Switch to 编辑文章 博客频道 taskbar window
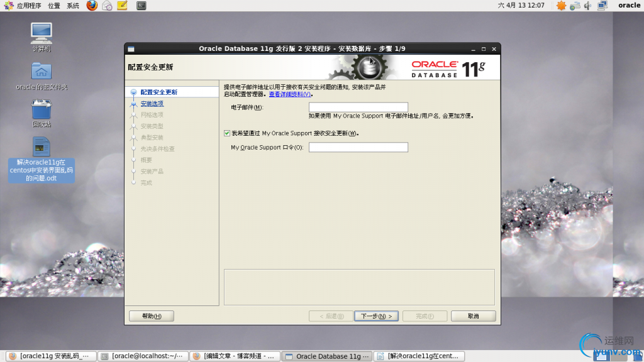644x362 pixels. [x=235, y=356]
